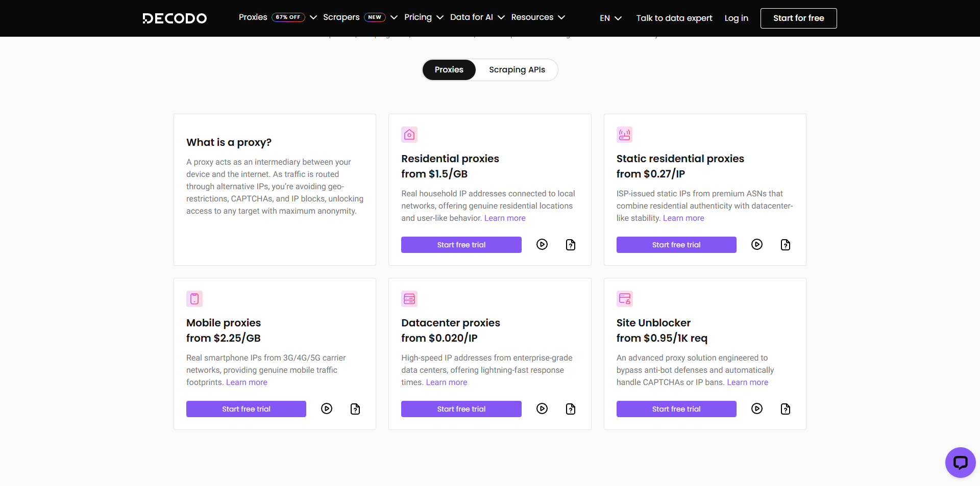Select the Proxies segmented option
Screen dimensions: 980x486
pos(449,70)
